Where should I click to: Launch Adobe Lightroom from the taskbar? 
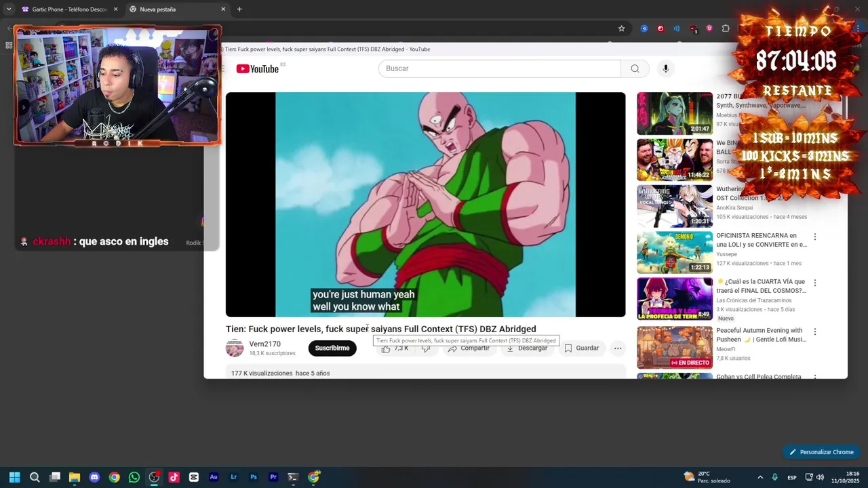click(x=233, y=477)
